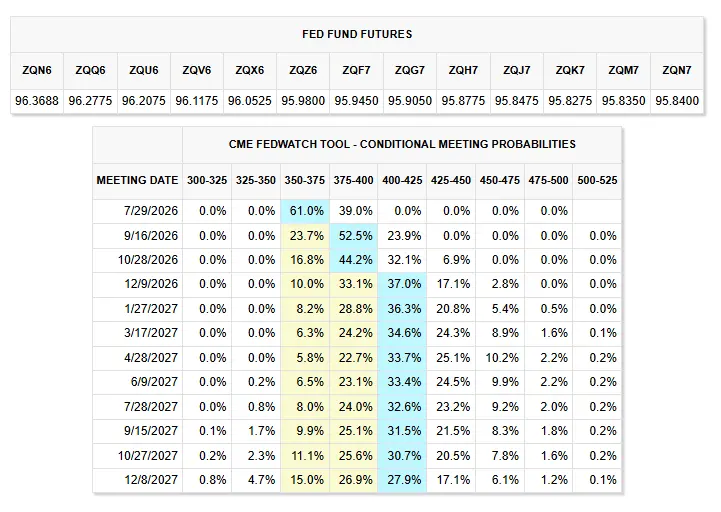Select the 37.0% cell for 12/9/2026
Viewport: 721px width, 512px height.
point(404,284)
